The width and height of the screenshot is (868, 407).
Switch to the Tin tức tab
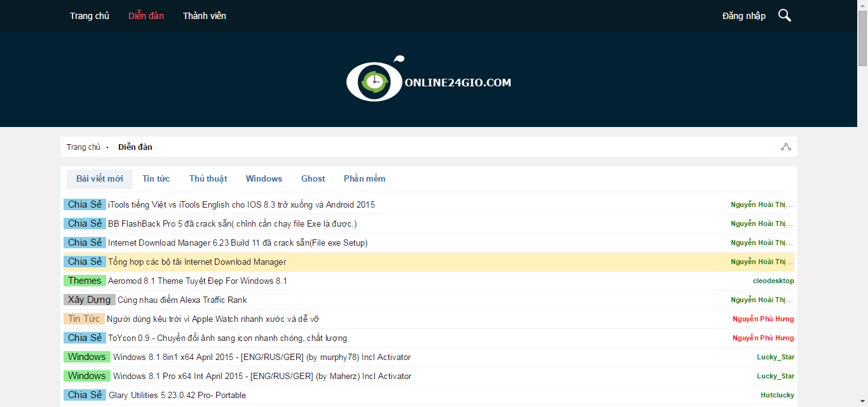tap(156, 178)
